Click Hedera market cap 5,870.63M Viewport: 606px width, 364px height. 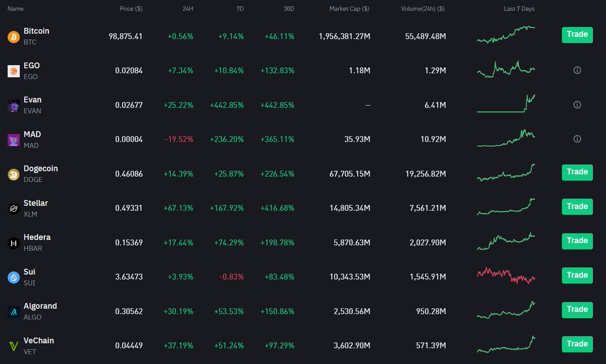(351, 242)
